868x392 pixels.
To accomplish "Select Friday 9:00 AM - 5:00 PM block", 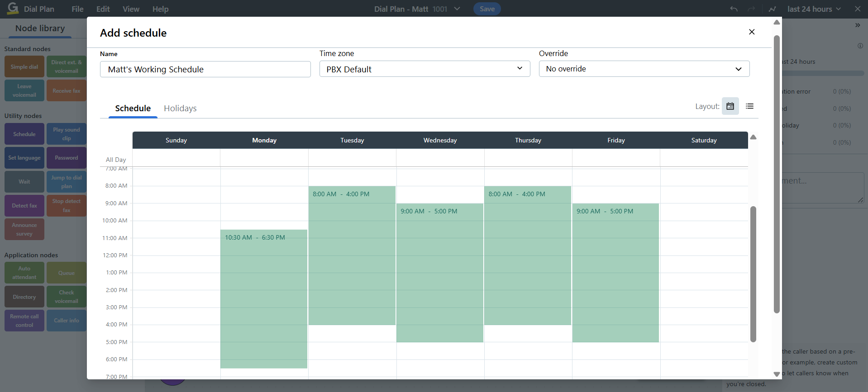I will point(615,273).
